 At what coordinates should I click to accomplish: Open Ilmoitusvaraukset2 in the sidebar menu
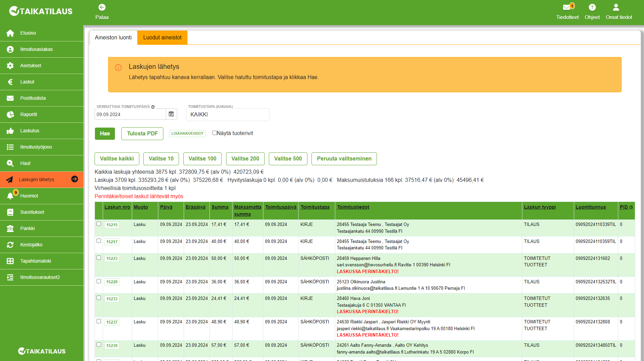(42, 277)
